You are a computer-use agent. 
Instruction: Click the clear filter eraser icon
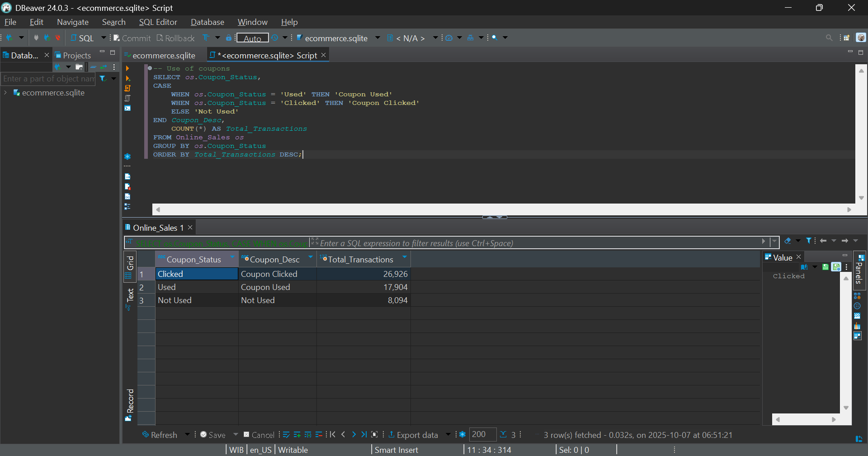pos(788,241)
